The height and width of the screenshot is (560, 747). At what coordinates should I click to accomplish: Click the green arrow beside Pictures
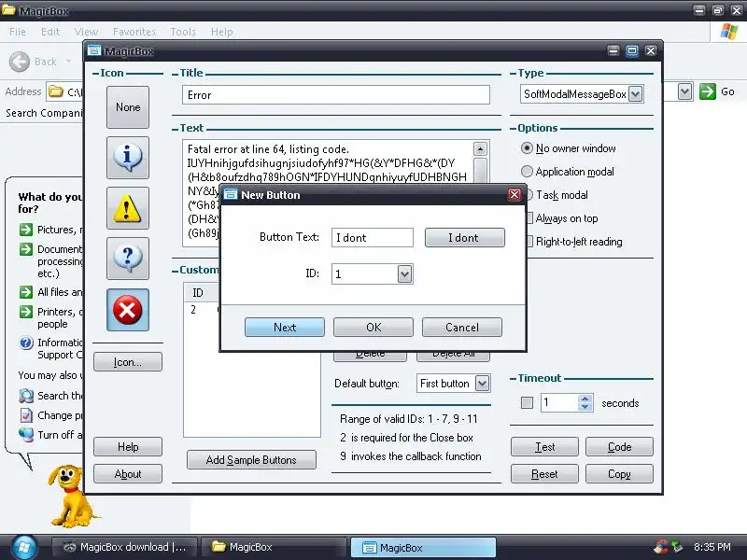pos(26,230)
